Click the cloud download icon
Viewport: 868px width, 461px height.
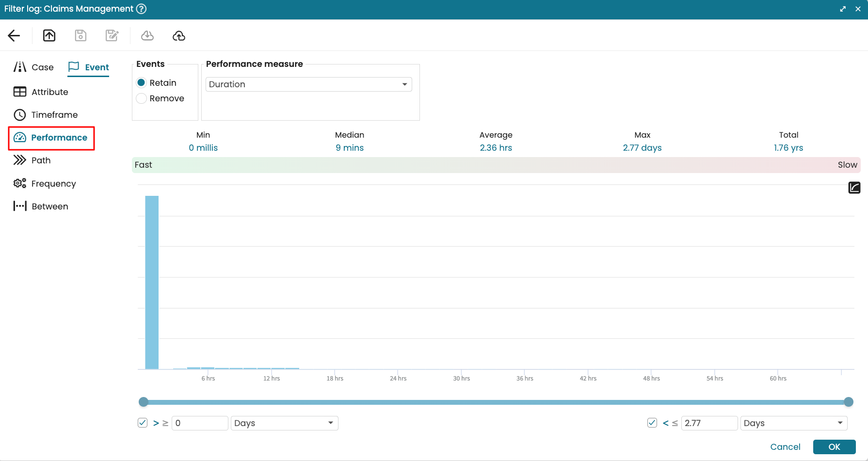pos(147,35)
